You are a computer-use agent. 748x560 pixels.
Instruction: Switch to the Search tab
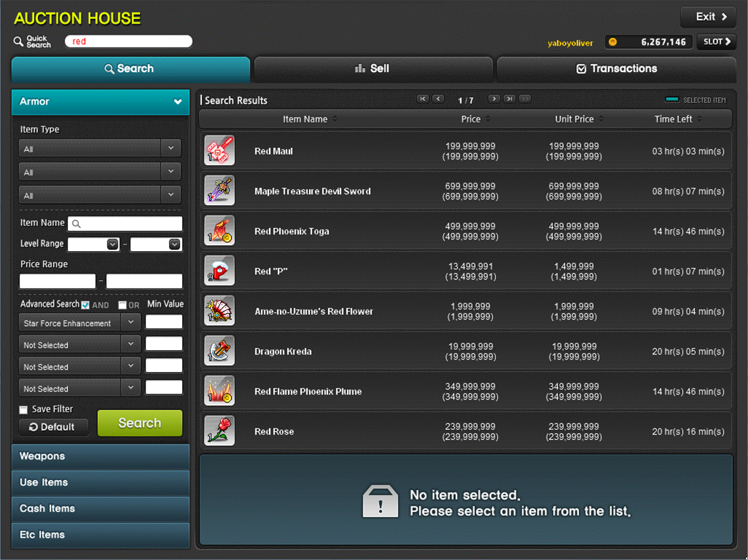[x=130, y=69]
